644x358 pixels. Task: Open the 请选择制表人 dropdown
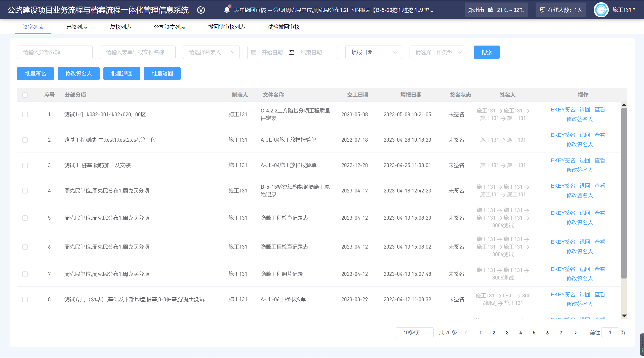211,52
